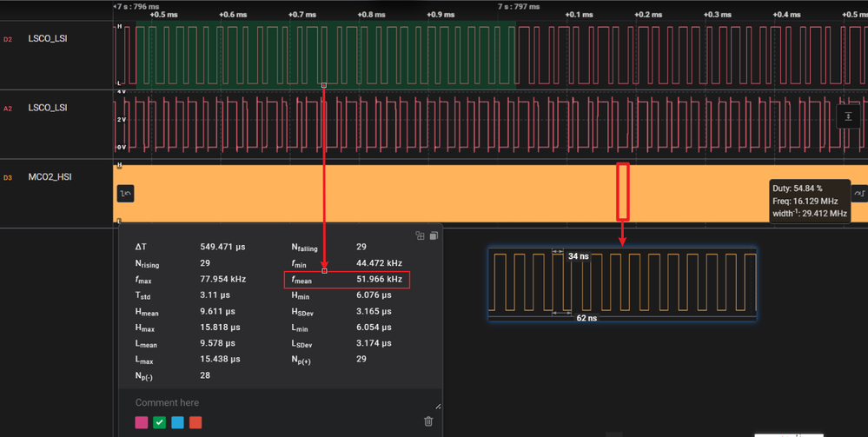This screenshot has height=437, width=868.
Task: Pick the blue measurement color swatch
Action: coord(177,422)
